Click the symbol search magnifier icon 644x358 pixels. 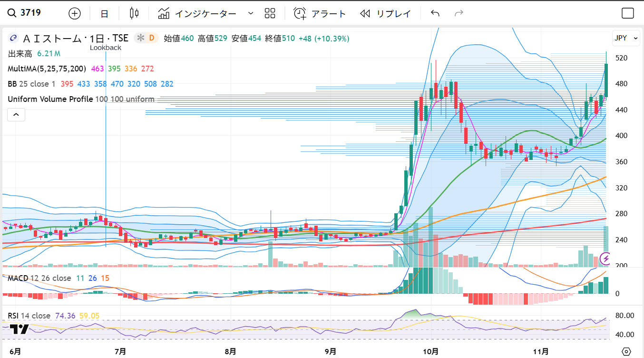[12, 13]
